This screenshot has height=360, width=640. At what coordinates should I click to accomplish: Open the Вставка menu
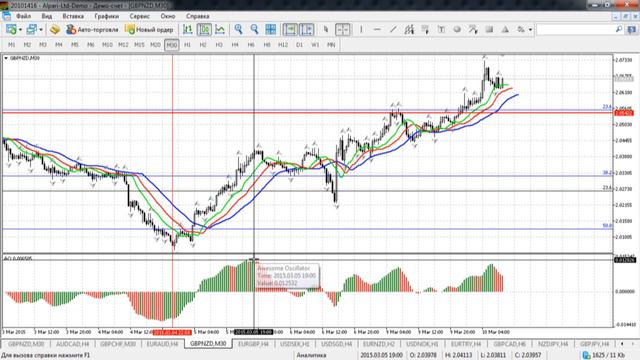coord(73,16)
